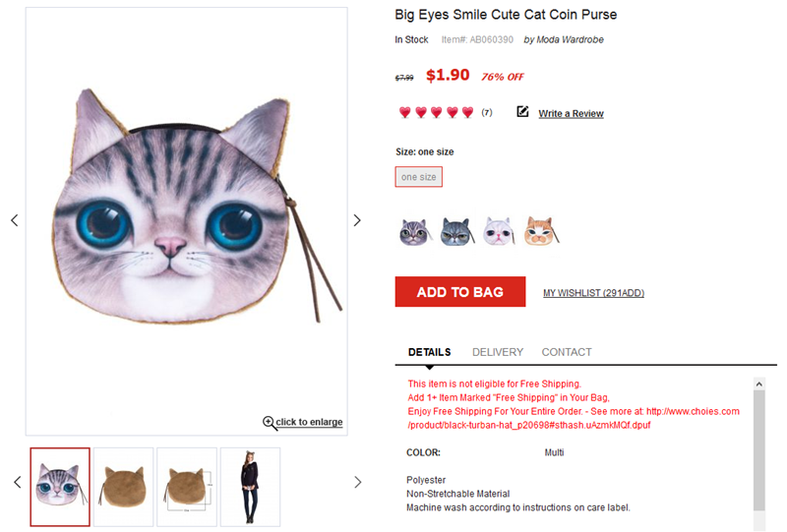Choose the white cat color swatch
This screenshot has height=532, width=787.
click(x=499, y=232)
